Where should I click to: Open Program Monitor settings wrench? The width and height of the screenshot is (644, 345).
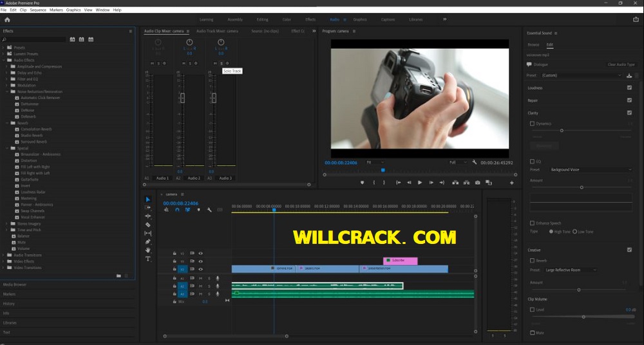(x=475, y=163)
